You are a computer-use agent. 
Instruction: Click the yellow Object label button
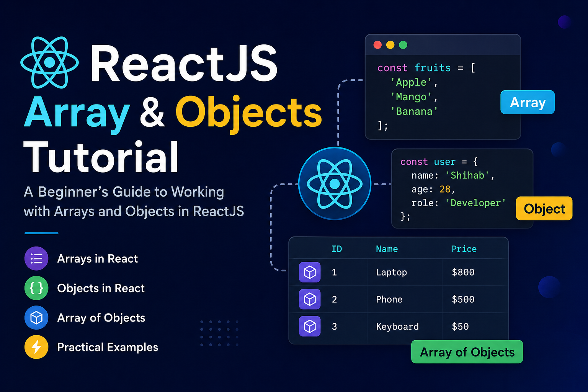coord(544,209)
